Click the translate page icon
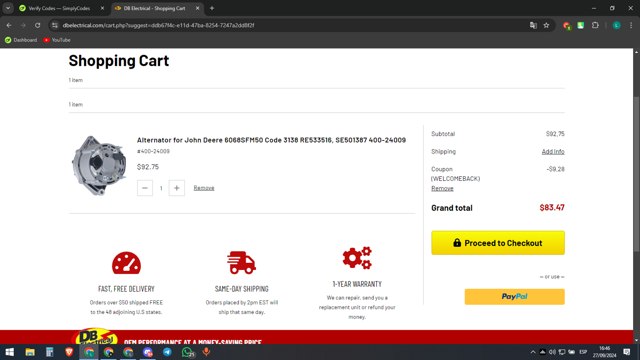Viewport: 640px width, 360px height. pyautogui.click(x=533, y=25)
